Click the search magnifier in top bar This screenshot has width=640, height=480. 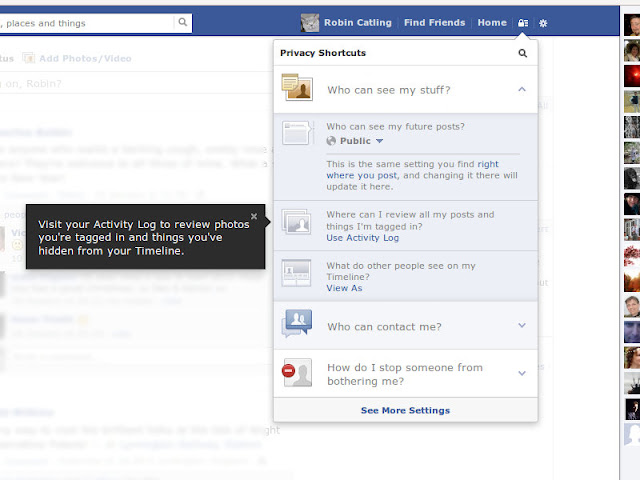pyautogui.click(x=182, y=22)
